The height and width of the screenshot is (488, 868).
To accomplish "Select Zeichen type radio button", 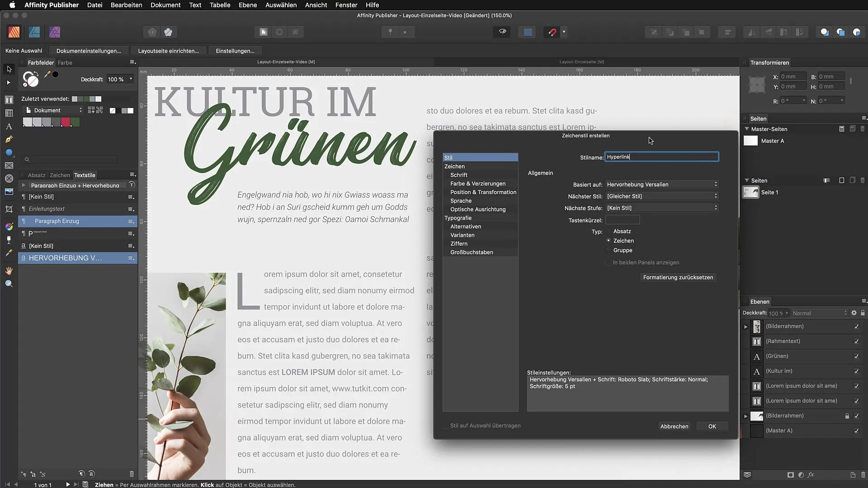I will [x=609, y=241].
